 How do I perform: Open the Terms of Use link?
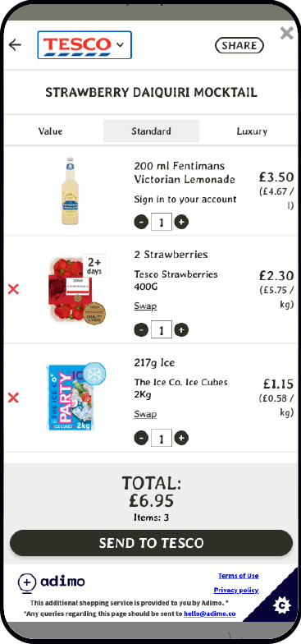coord(238,575)
